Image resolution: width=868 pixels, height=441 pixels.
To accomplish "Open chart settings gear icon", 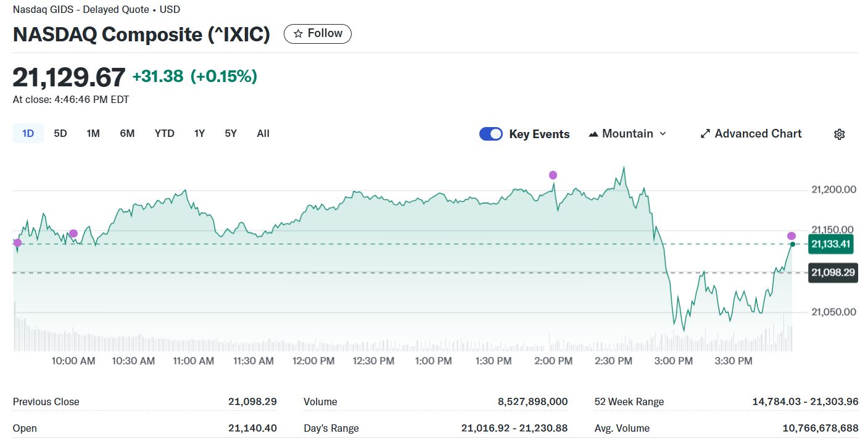I will click(839, 134).
